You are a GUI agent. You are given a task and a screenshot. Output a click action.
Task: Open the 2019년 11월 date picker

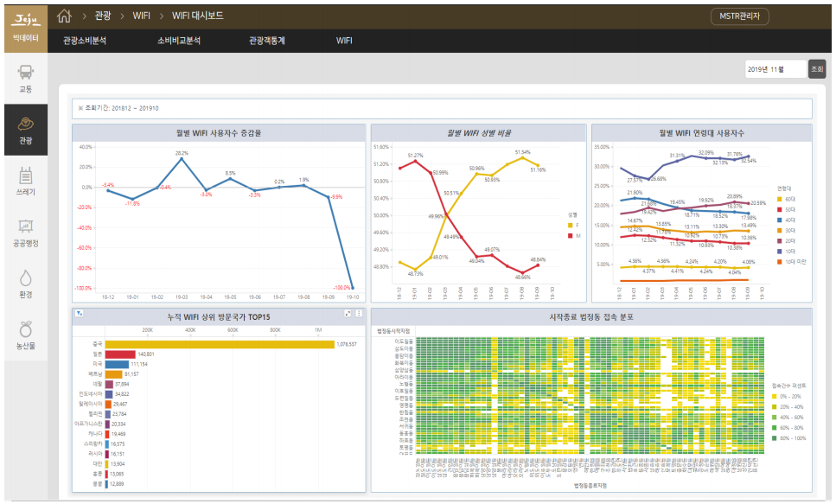click(774, 69)
